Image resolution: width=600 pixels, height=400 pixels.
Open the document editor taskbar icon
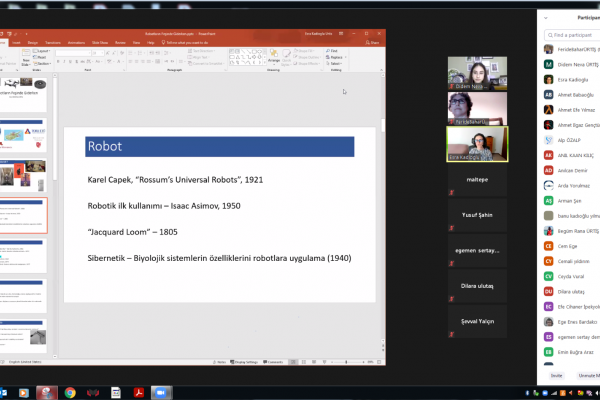(x=116, y=393)
